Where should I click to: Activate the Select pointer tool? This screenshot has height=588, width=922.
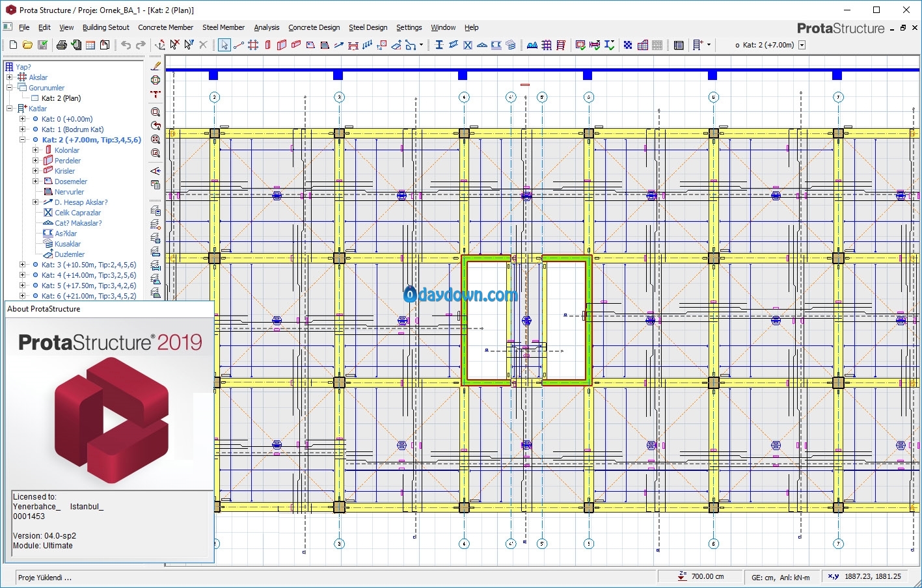(x=224, y=45)
